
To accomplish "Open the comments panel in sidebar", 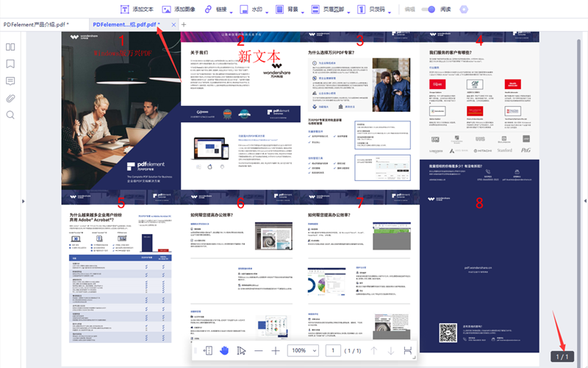I will (x=10, y=80).
